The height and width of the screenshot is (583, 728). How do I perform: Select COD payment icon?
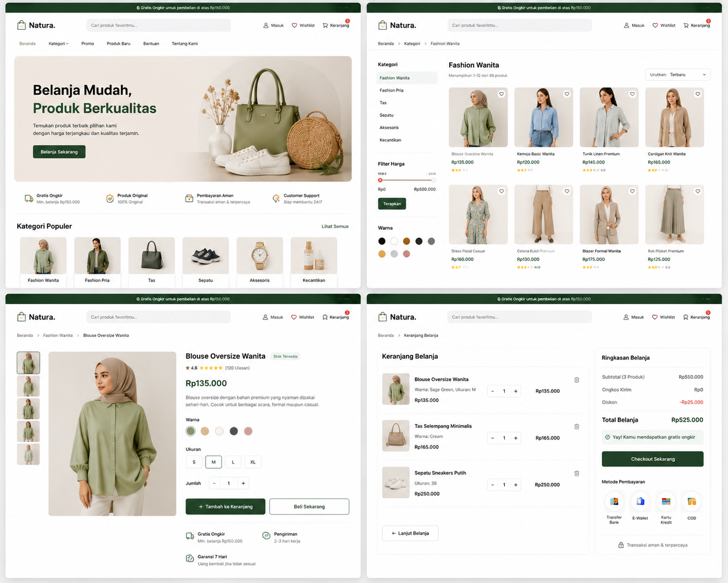pyautogui.click(x=692, y=501)
